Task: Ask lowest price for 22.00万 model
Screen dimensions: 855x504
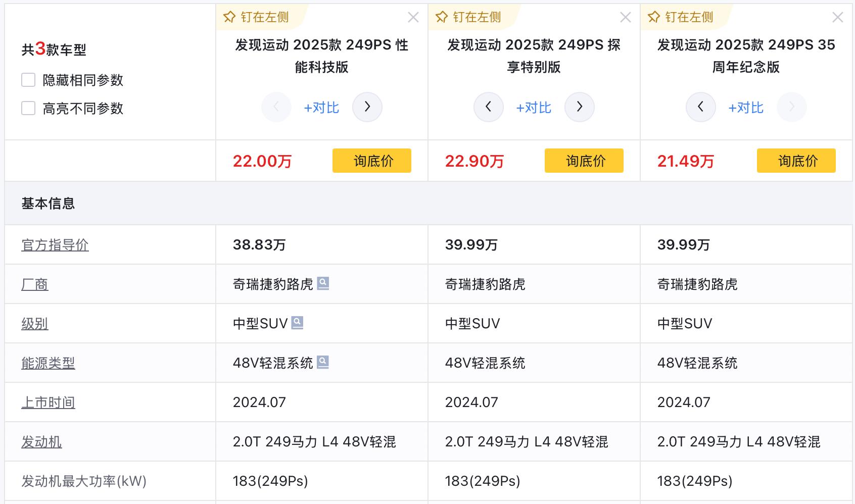Action: 372,161
